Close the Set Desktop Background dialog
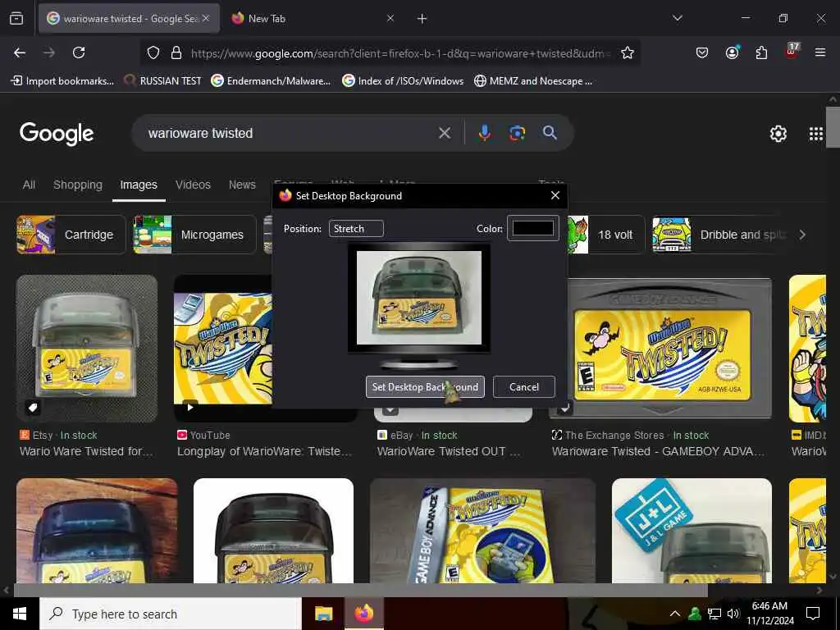Image resolution: width=840 pixels, height=630 pixels. tap(555, 195)
